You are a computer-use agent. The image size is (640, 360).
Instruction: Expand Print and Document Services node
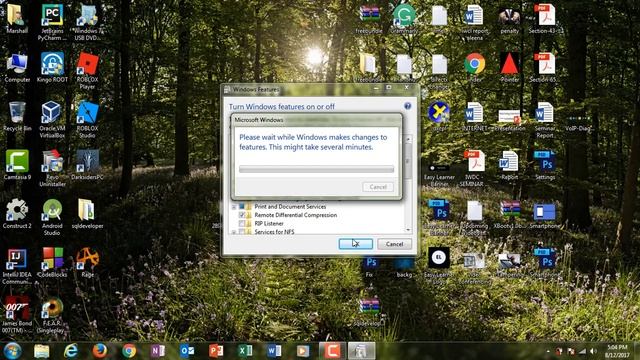click(x=234, y=207)
